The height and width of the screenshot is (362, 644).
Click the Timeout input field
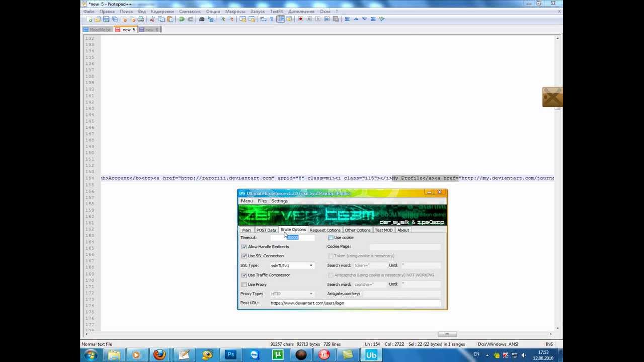click(x=292, y=238)
